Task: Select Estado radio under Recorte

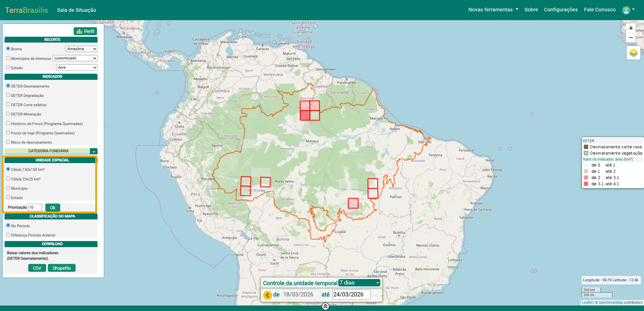Action: coord(8,67)
